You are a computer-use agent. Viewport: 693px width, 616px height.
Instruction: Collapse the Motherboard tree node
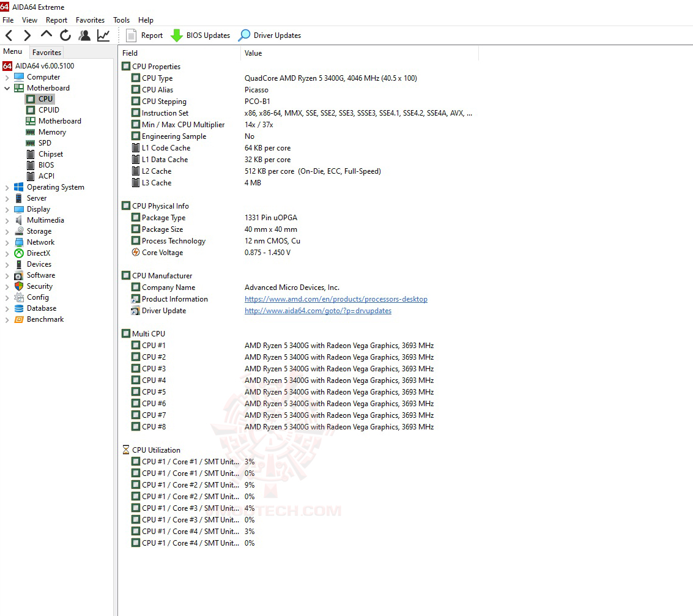7,88
